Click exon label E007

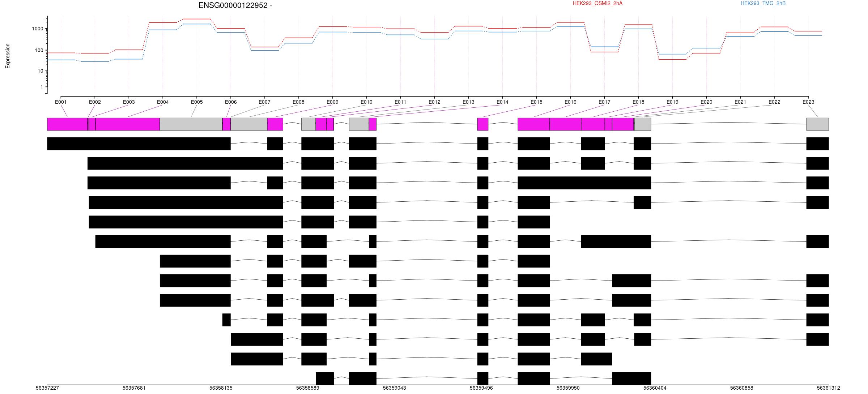(x=264, y=102)
